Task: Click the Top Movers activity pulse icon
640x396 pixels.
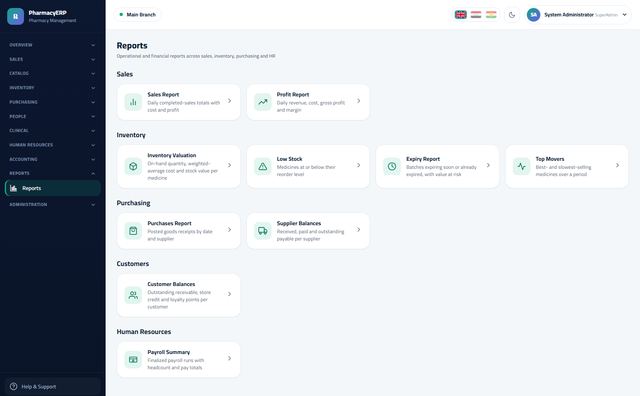Action: click(x=521, y=167)
